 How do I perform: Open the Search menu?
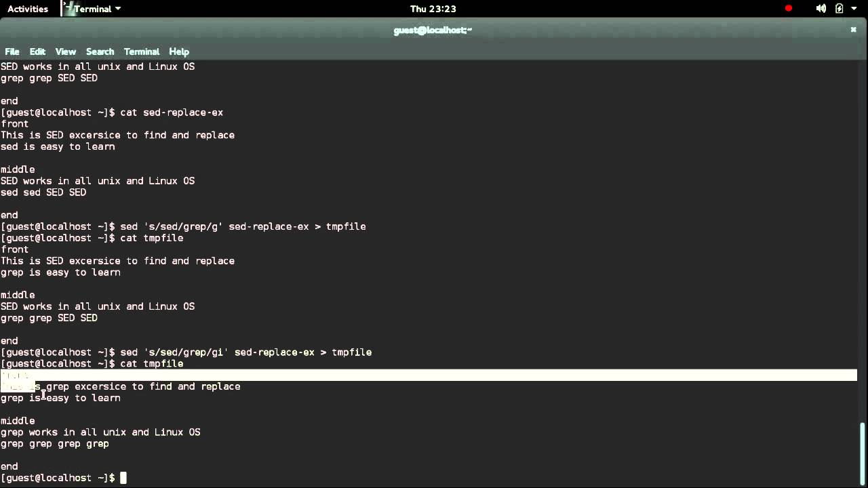point(100,52)
